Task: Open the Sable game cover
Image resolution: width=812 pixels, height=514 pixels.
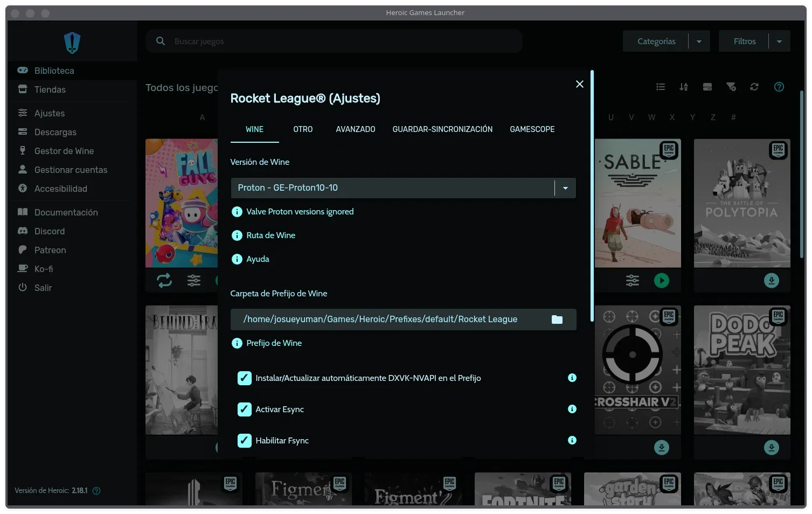Action: [638, 203]
